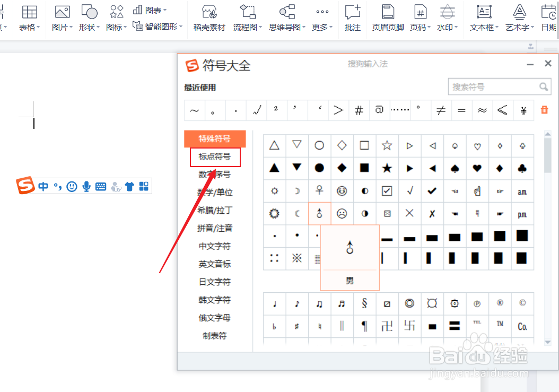Image resolution: width=559 pixels, height=392 pixels.
Task: Open the soft keyboard icon on Sogou toolbar
Action: [x=100, y=186]
